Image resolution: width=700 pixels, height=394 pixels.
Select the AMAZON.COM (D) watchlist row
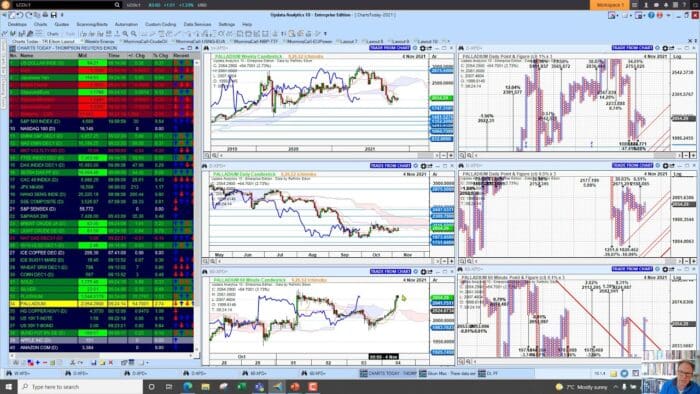[x=101, y=347]
